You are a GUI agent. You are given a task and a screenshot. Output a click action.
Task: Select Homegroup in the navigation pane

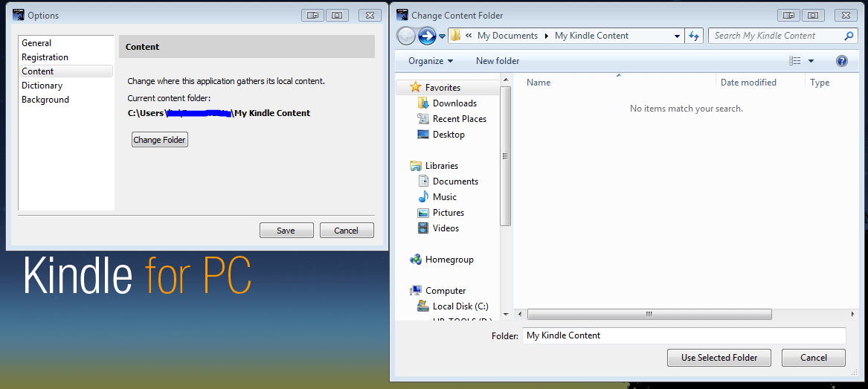(x=449, y=259)
